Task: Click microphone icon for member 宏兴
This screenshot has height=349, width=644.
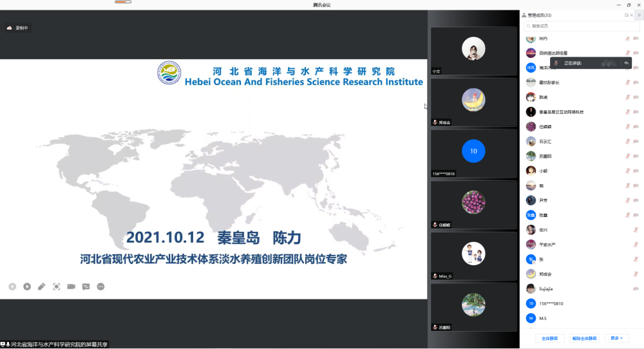Action: [636, 230]
